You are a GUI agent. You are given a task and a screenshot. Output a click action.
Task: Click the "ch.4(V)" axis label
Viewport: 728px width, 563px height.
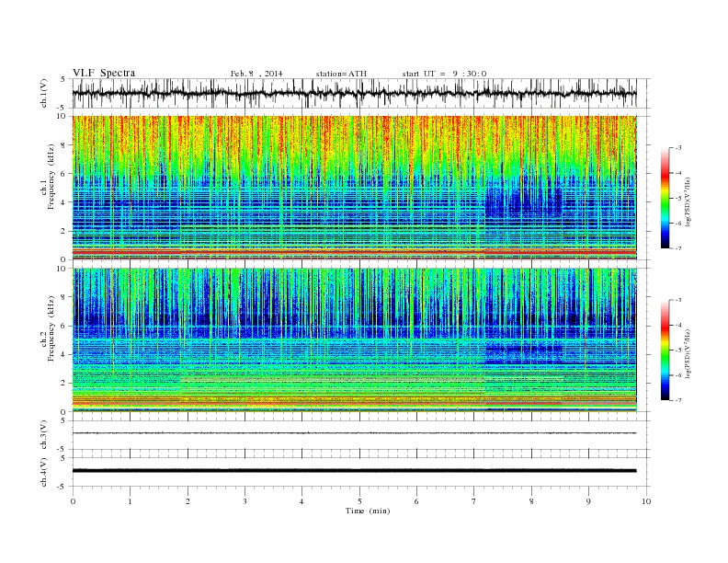click(44, 472)
